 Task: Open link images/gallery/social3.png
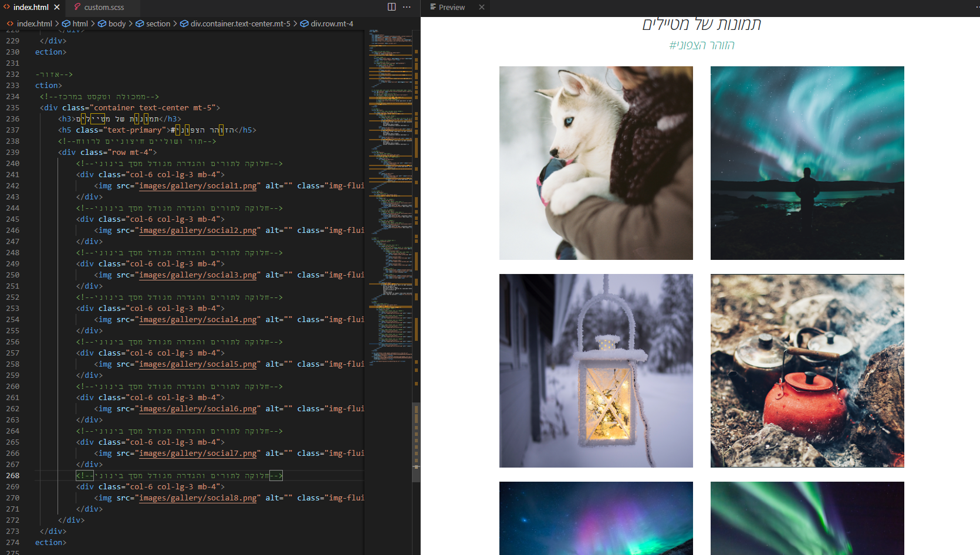coord(198,275)
